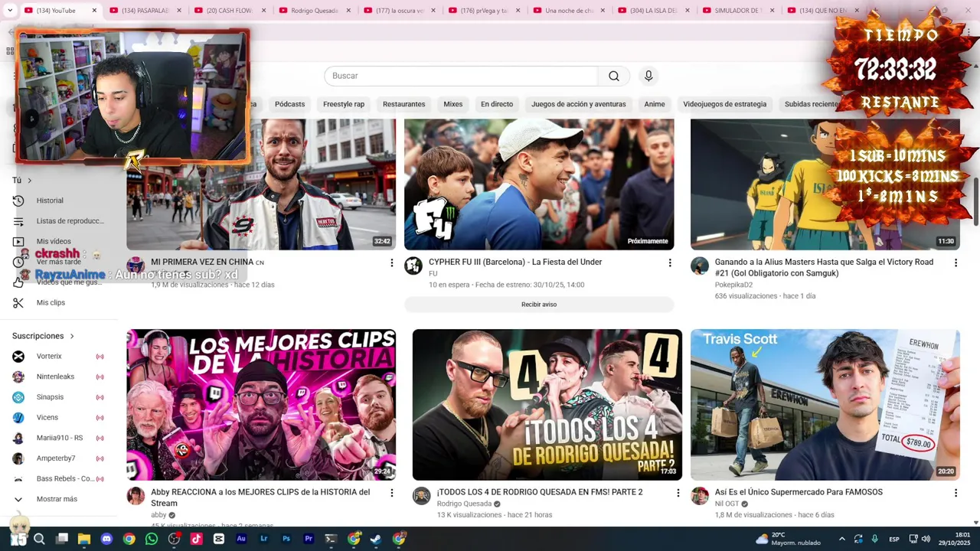Screen dimensions: 980x551
Task: Open TODOS LOS 4 DE RODRIGO QUESADA thumbnail
Action: 547,405
